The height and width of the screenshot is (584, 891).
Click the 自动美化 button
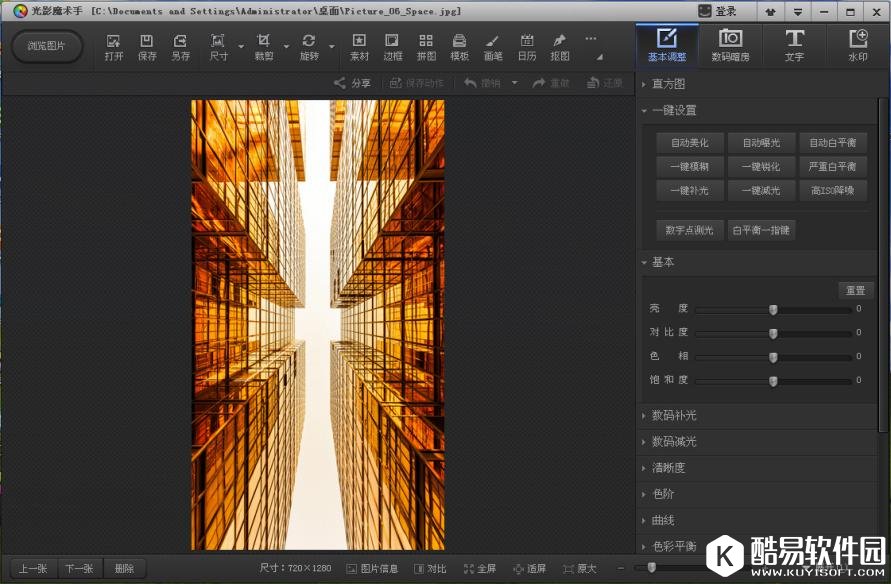[x=690, y=143]
